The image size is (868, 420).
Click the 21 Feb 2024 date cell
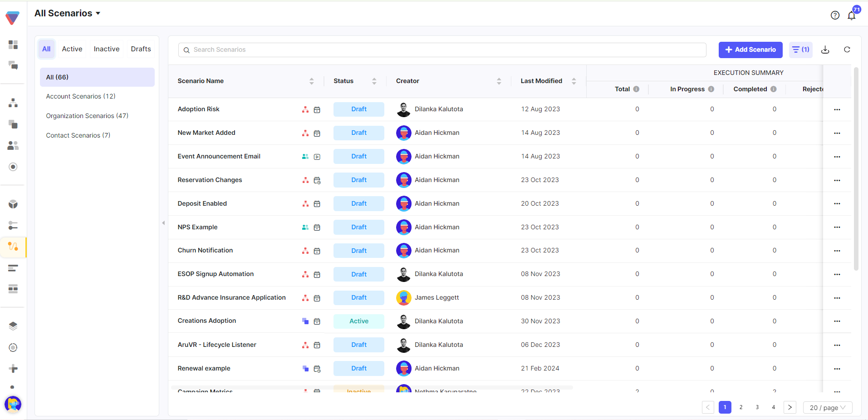[540, 368]
